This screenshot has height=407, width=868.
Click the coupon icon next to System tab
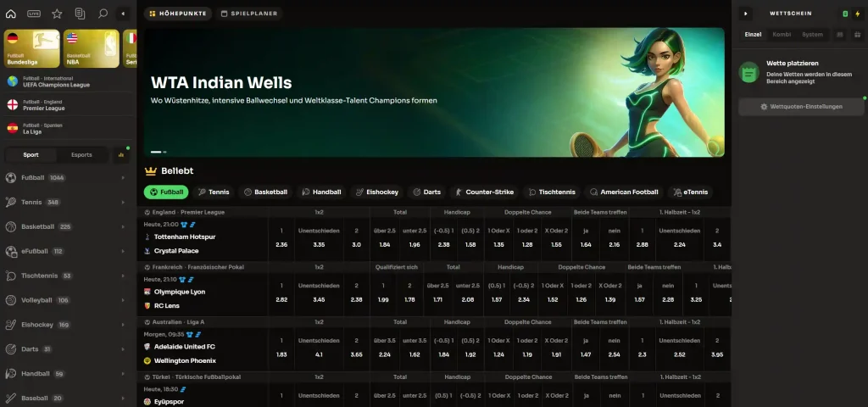(840, 34)
